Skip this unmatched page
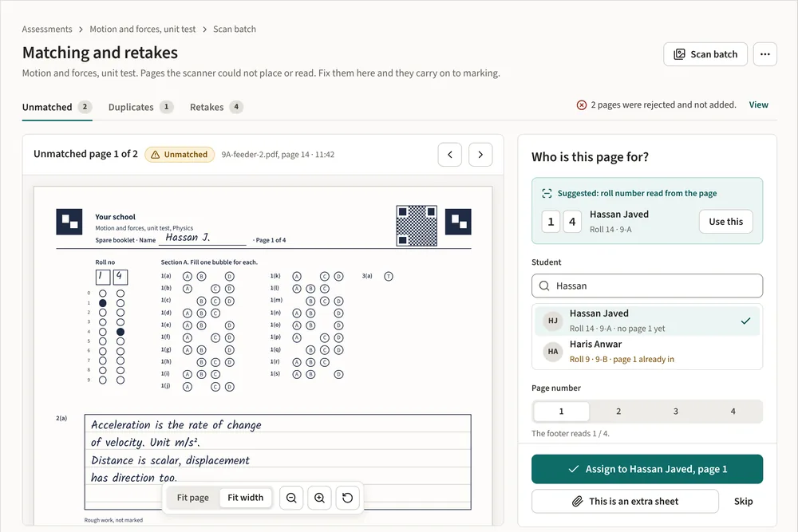Screen dimensions: 798x532 [x=743, y=502]
